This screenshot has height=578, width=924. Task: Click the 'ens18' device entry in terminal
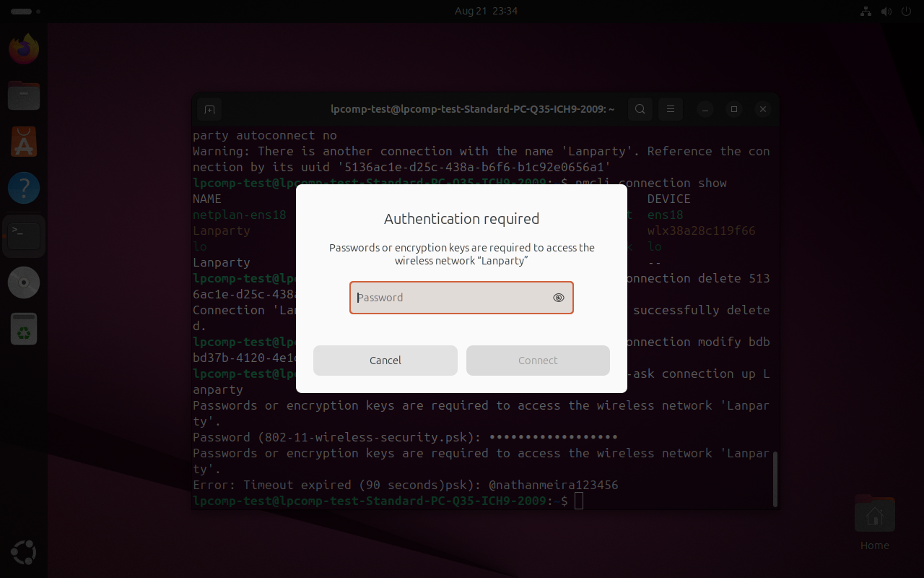[666, 215]
